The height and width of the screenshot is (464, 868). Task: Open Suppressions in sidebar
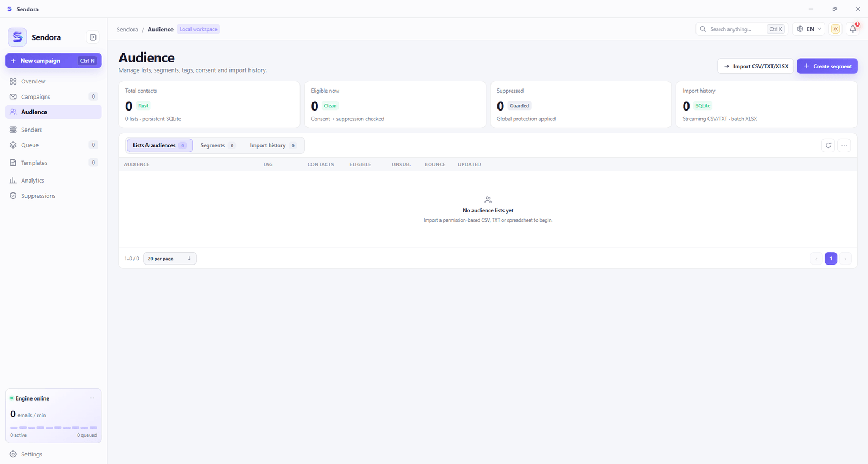coord(54,196)
